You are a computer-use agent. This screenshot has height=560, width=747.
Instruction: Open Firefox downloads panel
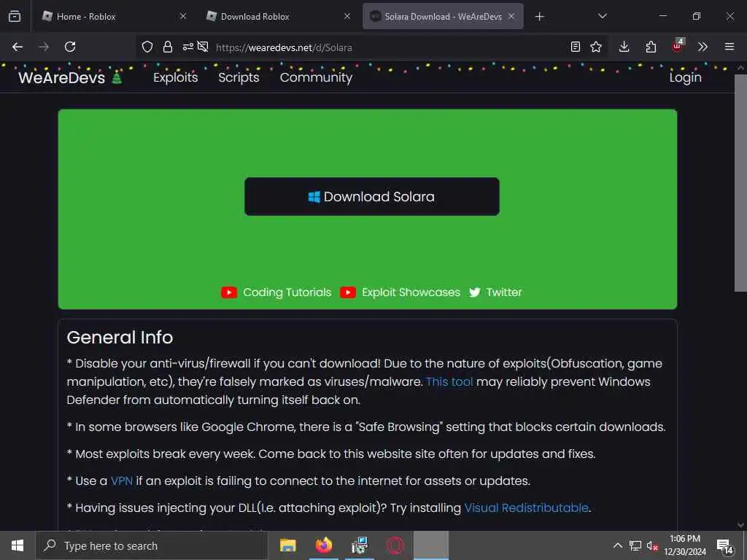pyautogui.click(x=624, y=47)
